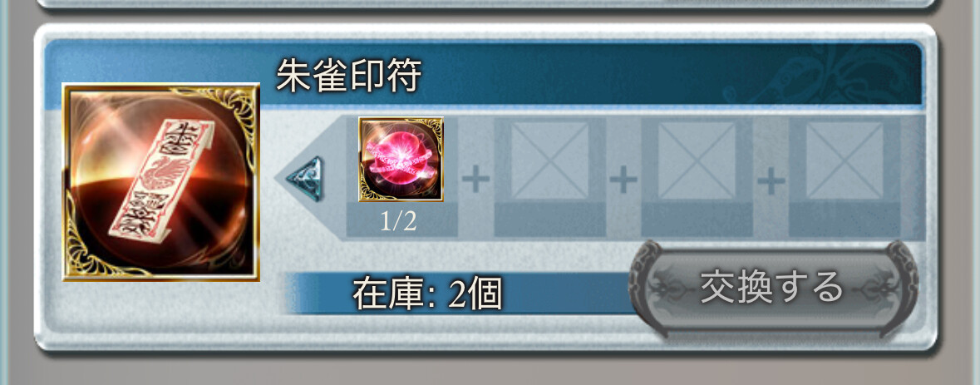Tap the 朱雀印符 talisman item icon
Screen dimensions: 980x385
click(x=161, y=182)
